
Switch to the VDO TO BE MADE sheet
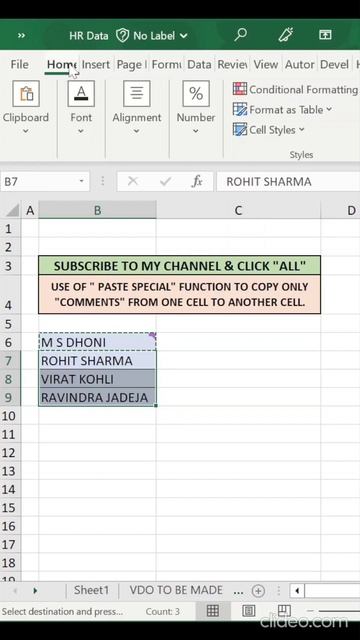point(176,590)
